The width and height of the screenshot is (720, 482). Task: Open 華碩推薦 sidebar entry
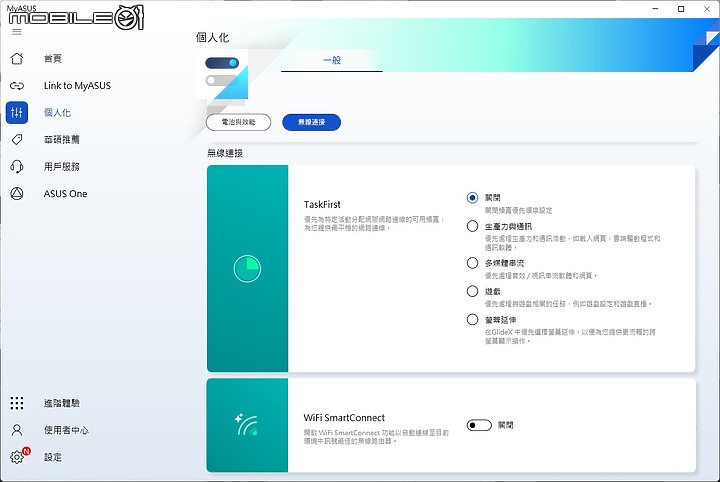(62, 140)
